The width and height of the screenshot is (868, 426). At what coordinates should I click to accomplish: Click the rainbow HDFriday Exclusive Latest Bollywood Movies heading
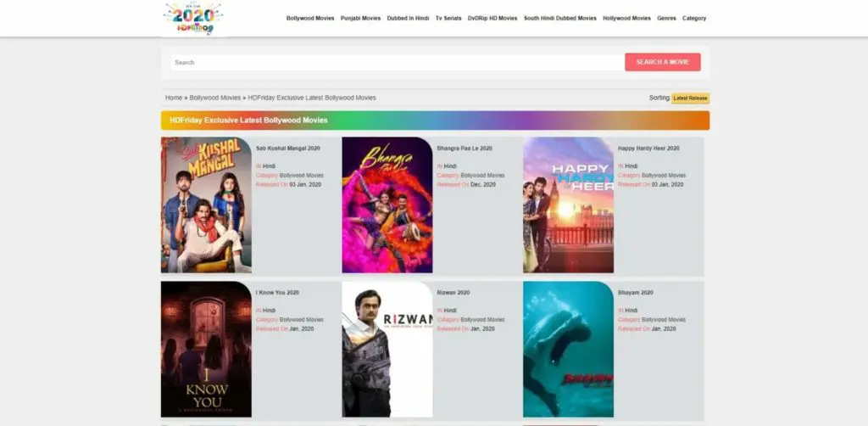(435, 121)
